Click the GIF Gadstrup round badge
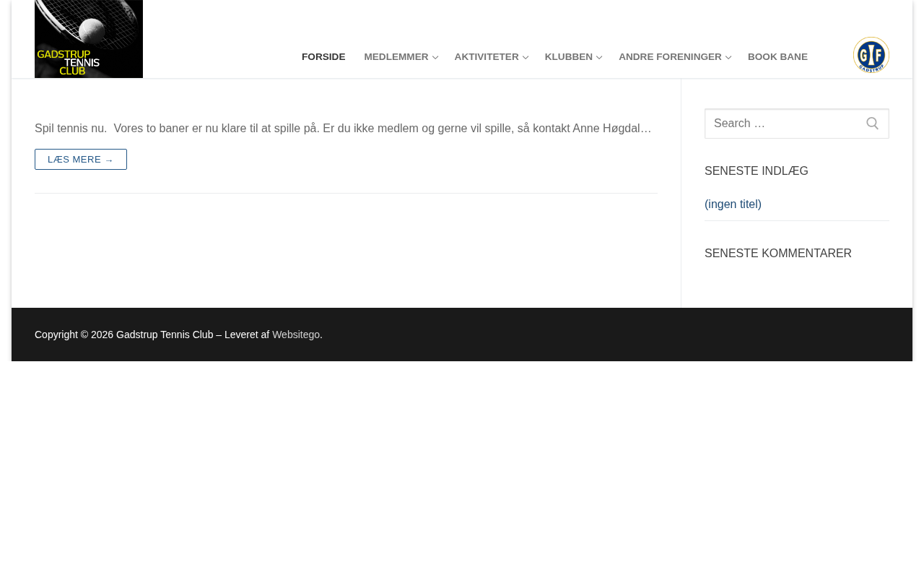 click(871, 55)
